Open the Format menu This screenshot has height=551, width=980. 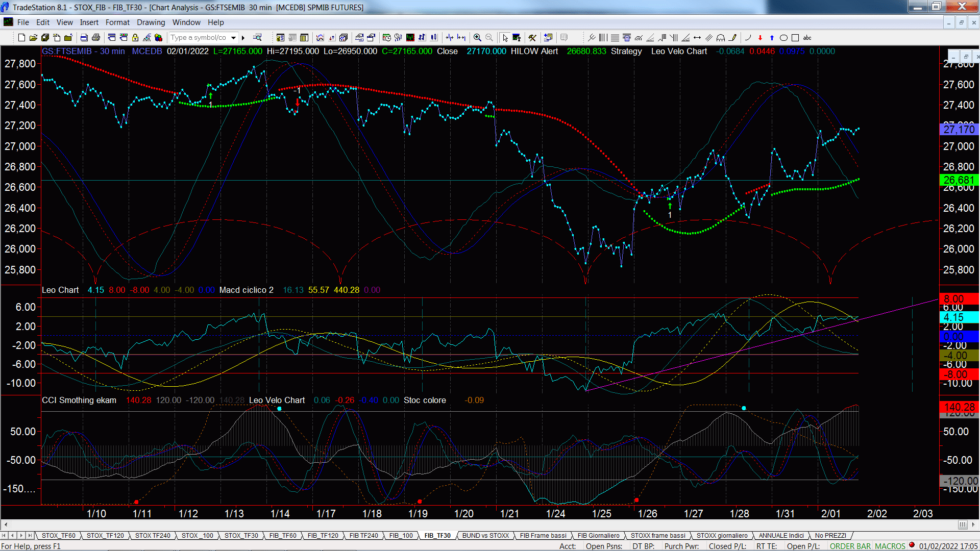pos(117,22)
